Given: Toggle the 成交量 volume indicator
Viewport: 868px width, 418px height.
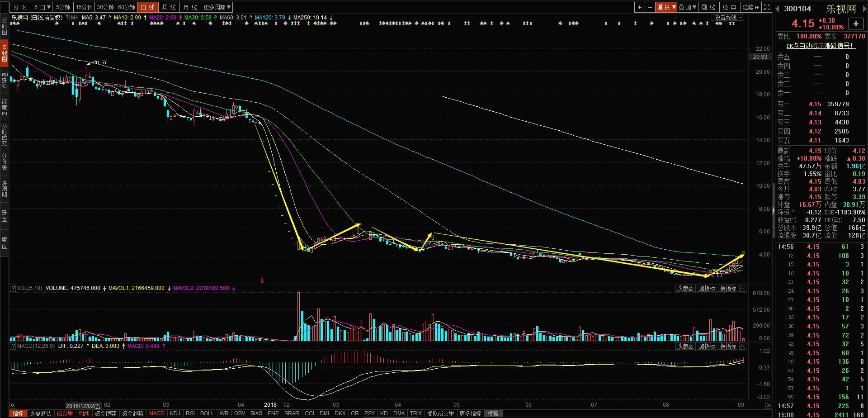Looking at the screenshot, I should tap(65, 413).
